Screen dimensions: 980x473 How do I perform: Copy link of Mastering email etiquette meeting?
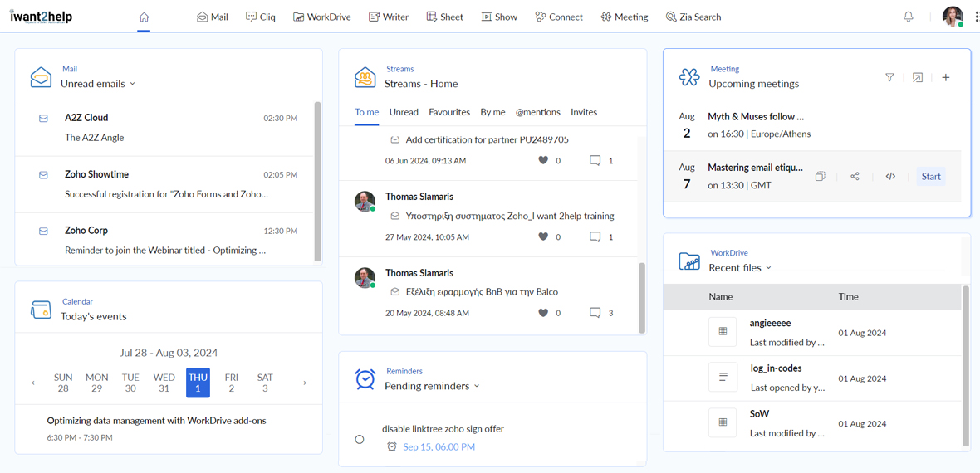click(820, 176)
